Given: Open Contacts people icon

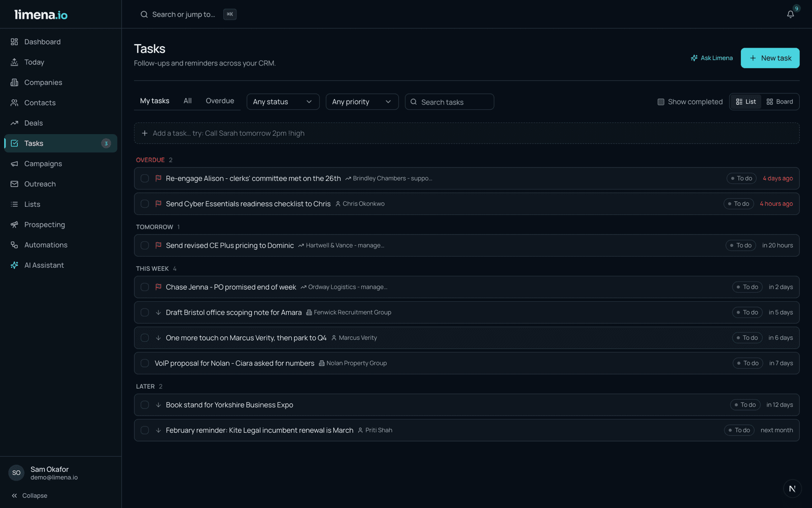Looking at the screenshot, I should click(x=14, y=103).
